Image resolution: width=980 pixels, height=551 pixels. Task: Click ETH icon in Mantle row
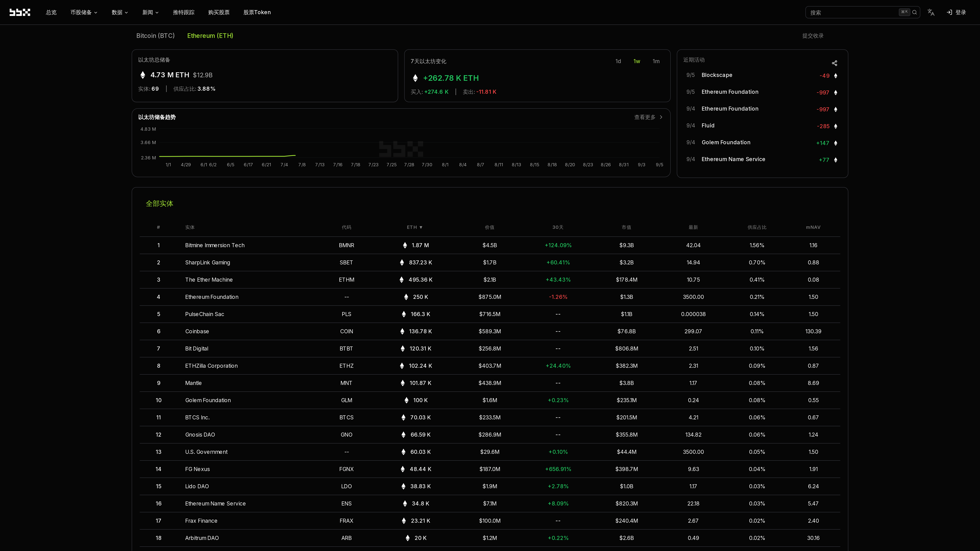click(x=403, y=383)
